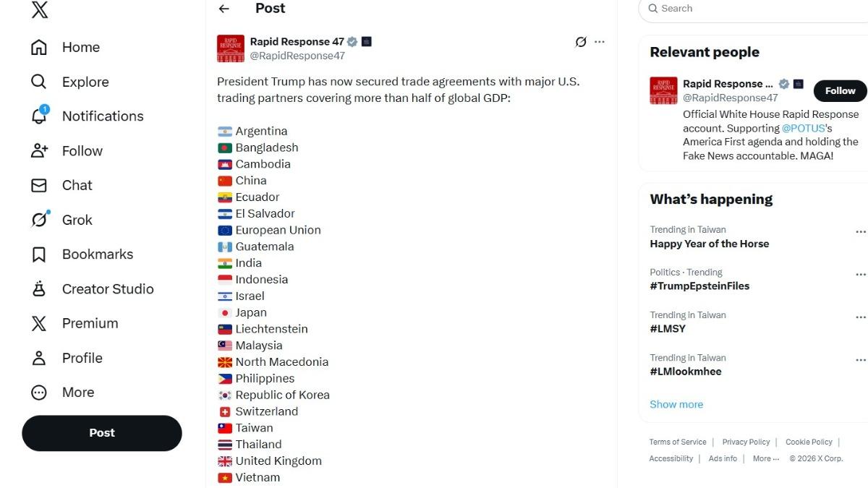
Task: Open Notifications bell icon
Action: tap(39, 116)
